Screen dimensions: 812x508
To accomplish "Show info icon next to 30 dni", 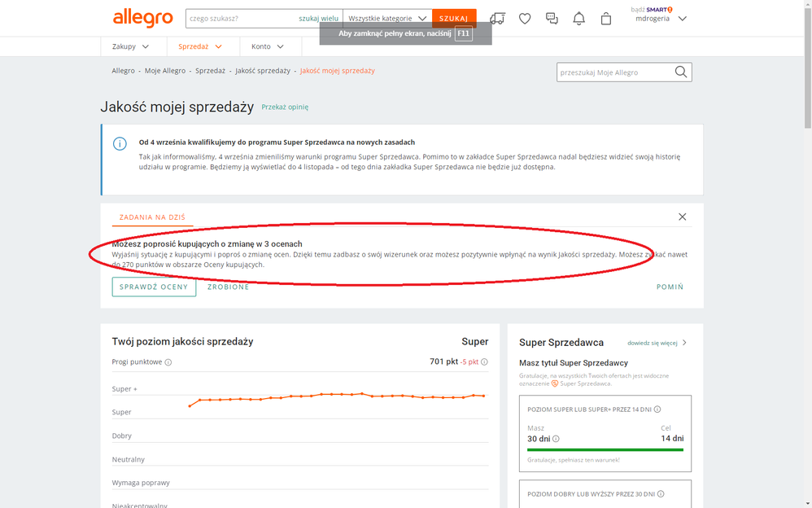I will tap(556, 439).
